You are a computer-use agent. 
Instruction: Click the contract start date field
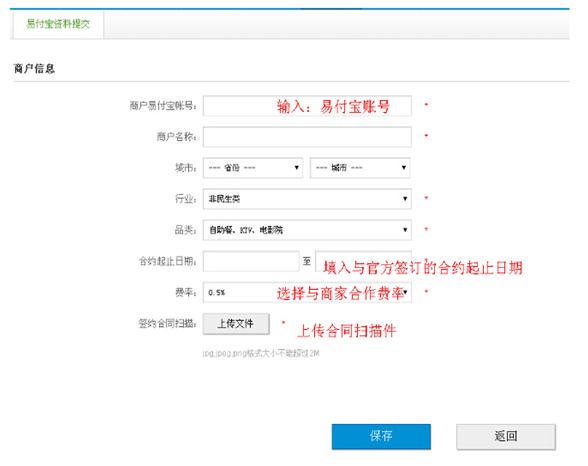251,261
